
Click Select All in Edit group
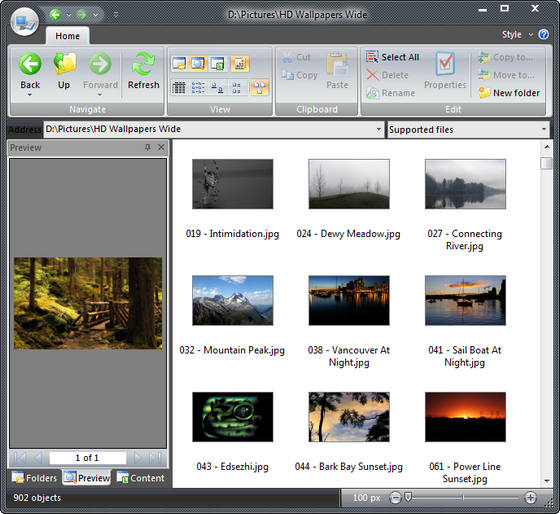392,57
